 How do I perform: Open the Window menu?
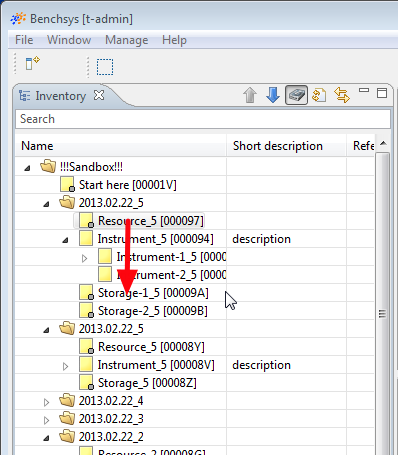coord(69,40)
